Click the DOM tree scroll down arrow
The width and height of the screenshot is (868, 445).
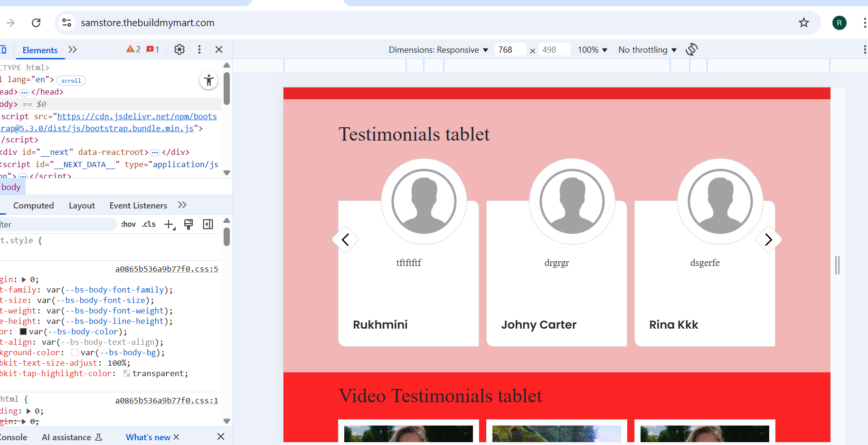pos(226,173)
